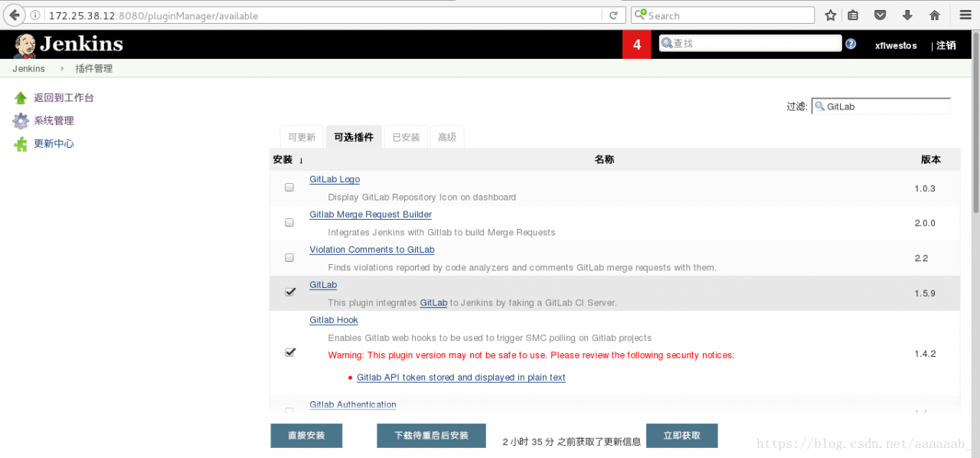
Task: Uncheck the Gitlab Hook plugin checkbox
Action: (290, 352)
